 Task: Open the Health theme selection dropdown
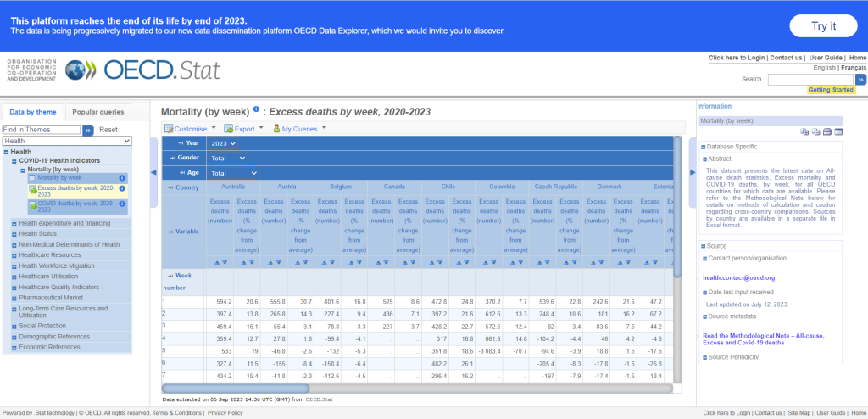67,141
